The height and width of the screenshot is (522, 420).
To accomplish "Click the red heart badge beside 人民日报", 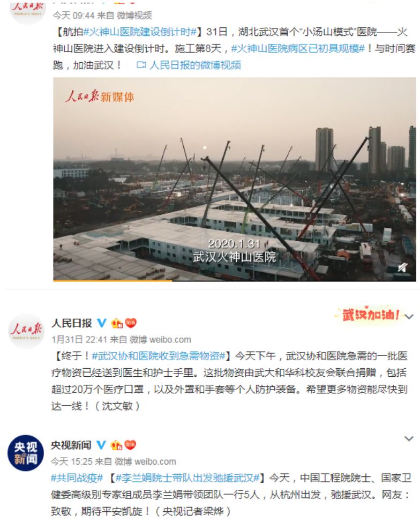I will tap(131, 323).
